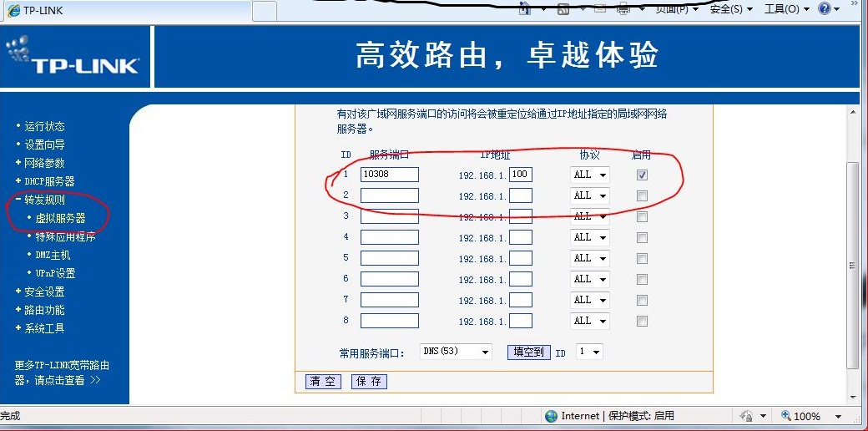Viewport: 868px width, 431px height.
Task: Click the scrollbar down arrow
Action: point(853,397)
